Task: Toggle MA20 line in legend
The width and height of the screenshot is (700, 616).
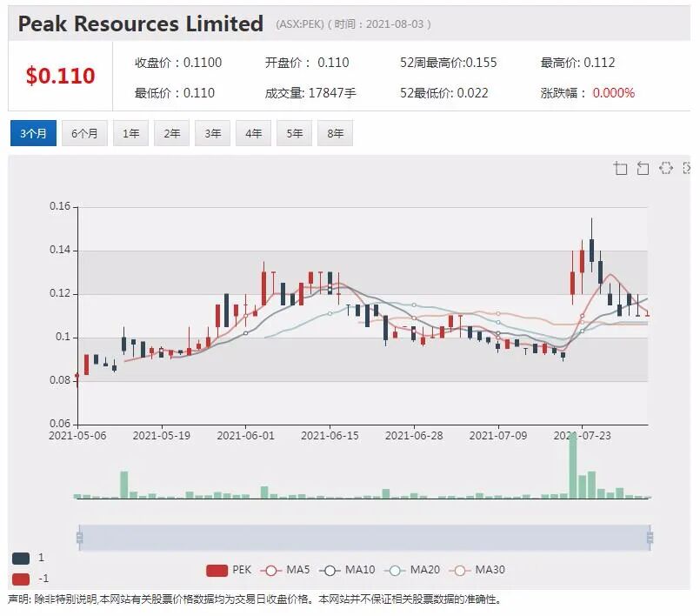Action: [411, 570]
